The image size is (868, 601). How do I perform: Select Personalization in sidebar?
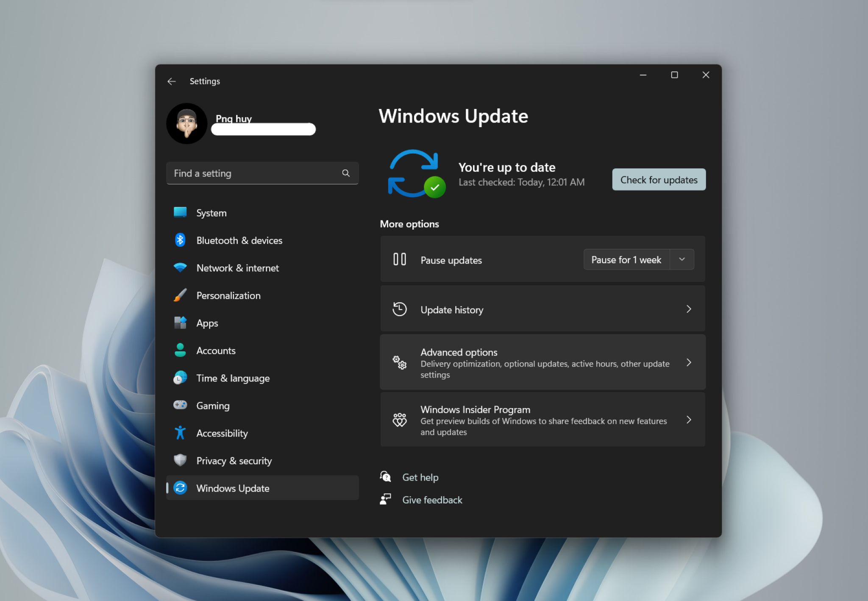[x=262, y=295]
